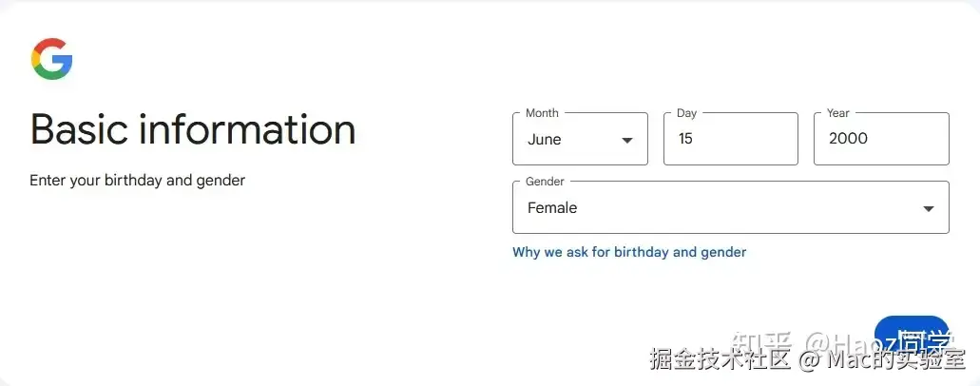Click the Gender dropdown arrow icon
Image resolution: width=980 pixels, height=386 pixels.
[928, 209]
